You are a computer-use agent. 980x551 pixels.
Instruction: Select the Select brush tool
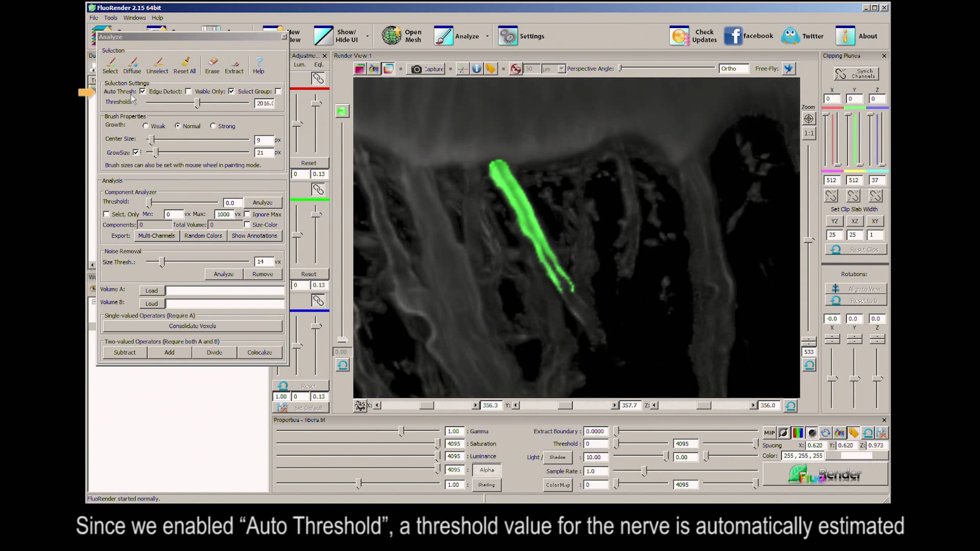pos(110,65)
